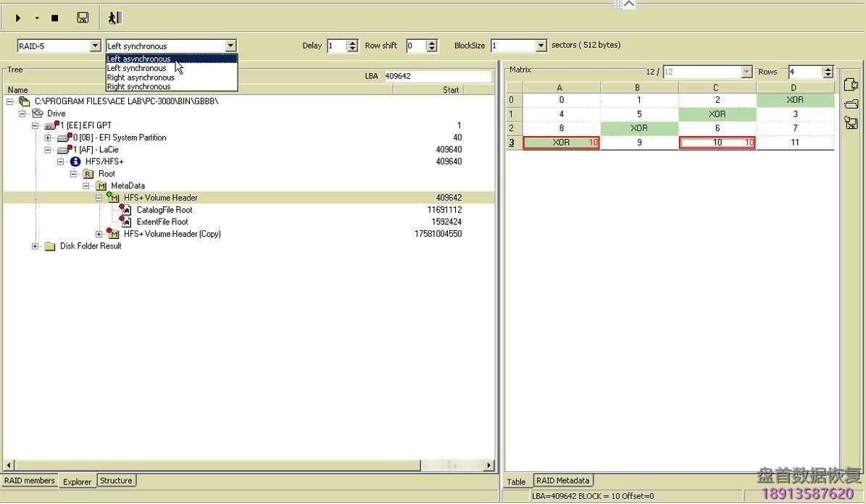
Task: Open the RAID Metadata tab
Action: 564,481
